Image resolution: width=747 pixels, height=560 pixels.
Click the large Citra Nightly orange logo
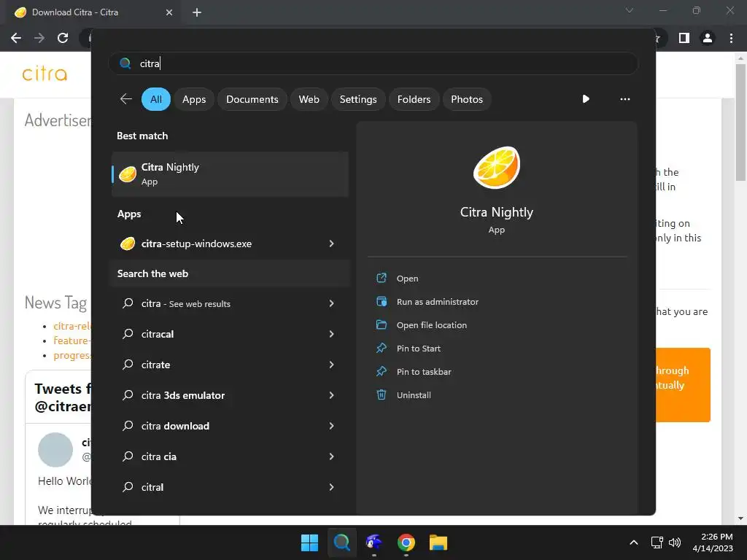coord(496,167)
